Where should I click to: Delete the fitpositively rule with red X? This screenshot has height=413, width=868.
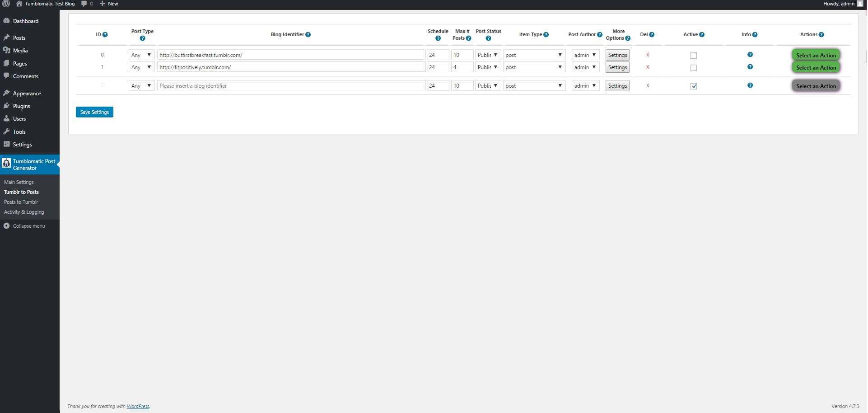tap(648, 67)
